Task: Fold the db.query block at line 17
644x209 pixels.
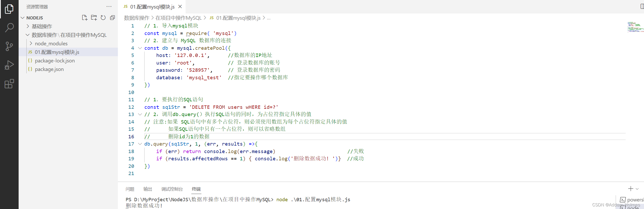Action: (x=140, y=144)
